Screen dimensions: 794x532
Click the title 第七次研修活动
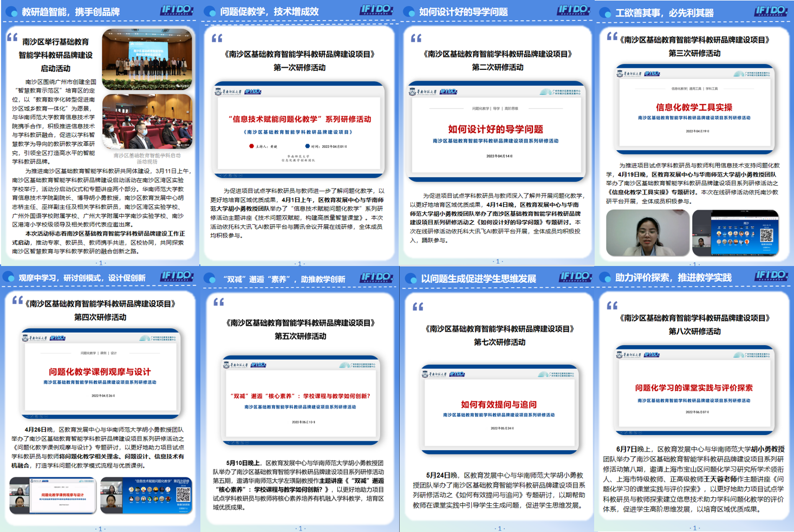pos(499,342)
